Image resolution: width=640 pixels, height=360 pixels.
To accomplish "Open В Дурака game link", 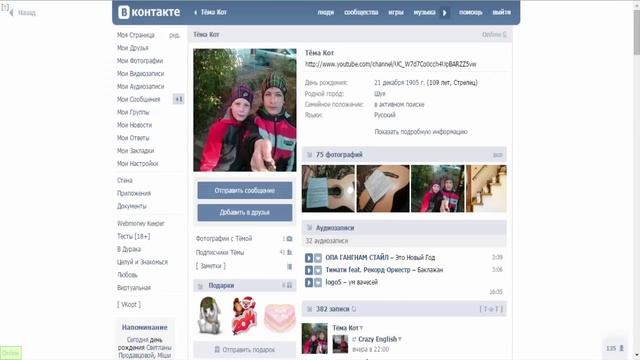I will coord(129,249).
